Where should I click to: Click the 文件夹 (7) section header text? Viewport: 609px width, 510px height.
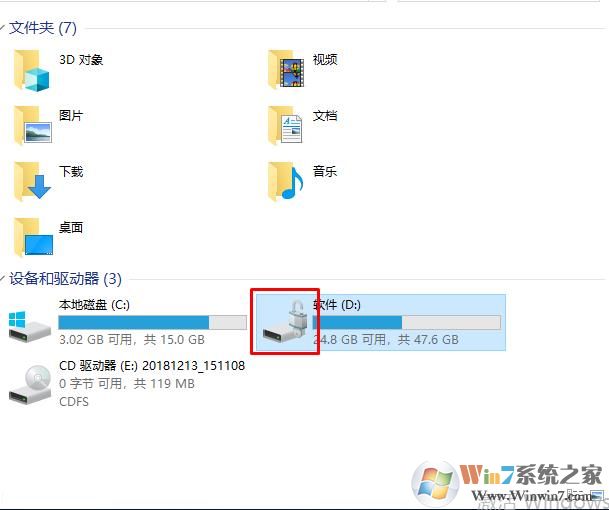tap(43, 28)
